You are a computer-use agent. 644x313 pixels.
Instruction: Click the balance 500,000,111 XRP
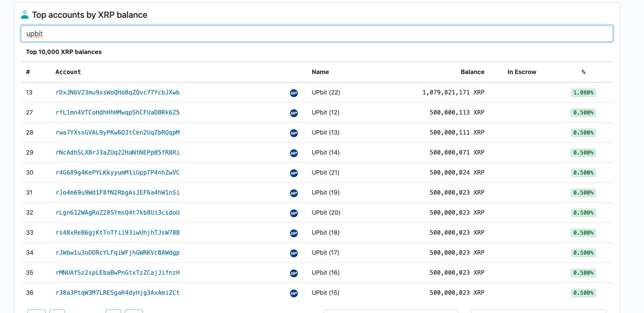[457, 132]
